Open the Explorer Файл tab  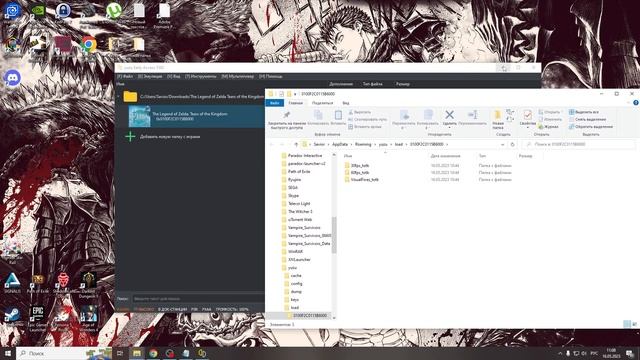click(275, 103)
